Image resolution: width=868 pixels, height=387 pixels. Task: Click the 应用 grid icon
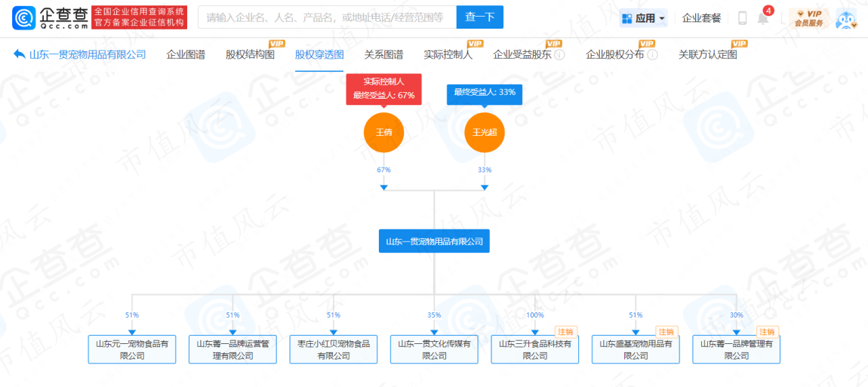pyautogui.click(x=627, y=18)
